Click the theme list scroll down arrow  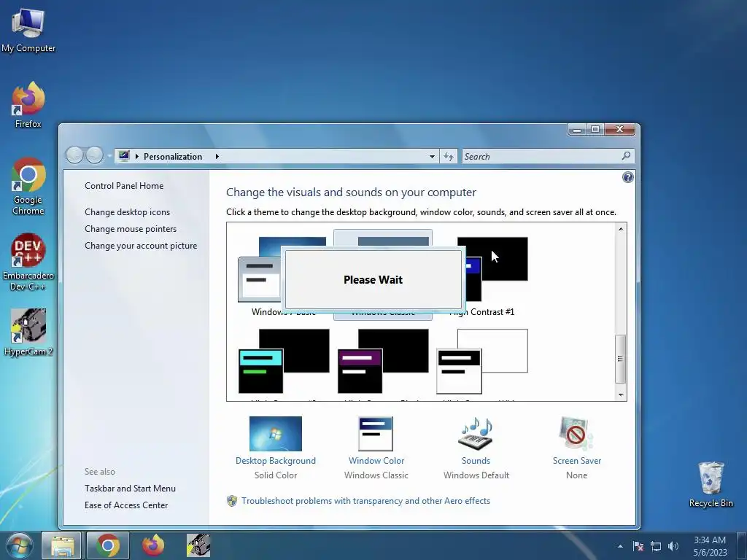tap(620, 394)
